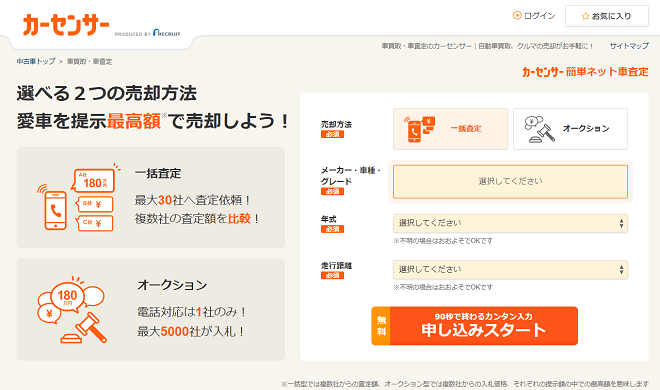
Task: Click the 申し込みスタート button
Action: 474,326
